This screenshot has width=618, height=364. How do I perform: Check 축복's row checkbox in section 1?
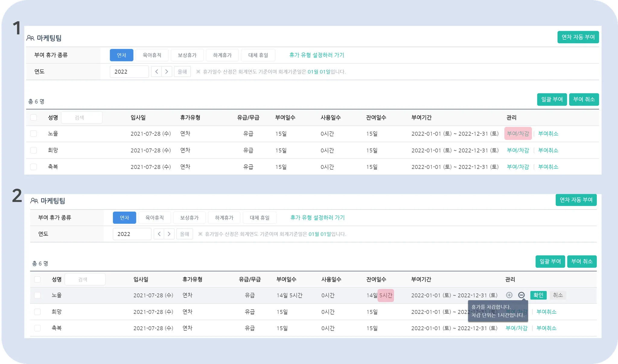click(33, 167)
